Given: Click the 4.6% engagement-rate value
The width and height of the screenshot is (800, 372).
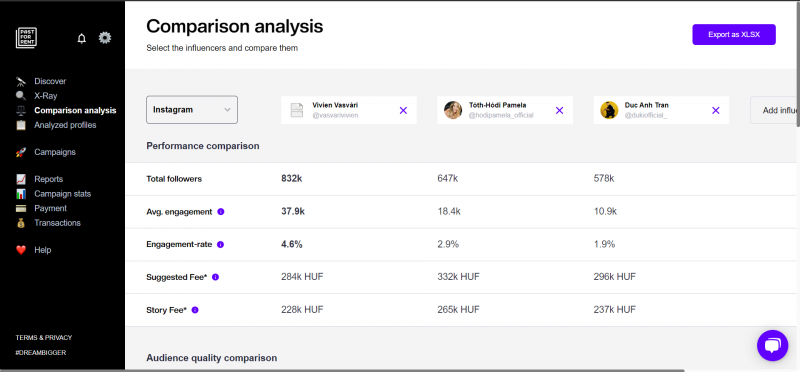Looking at the screenshot, I should pos(292,244).
